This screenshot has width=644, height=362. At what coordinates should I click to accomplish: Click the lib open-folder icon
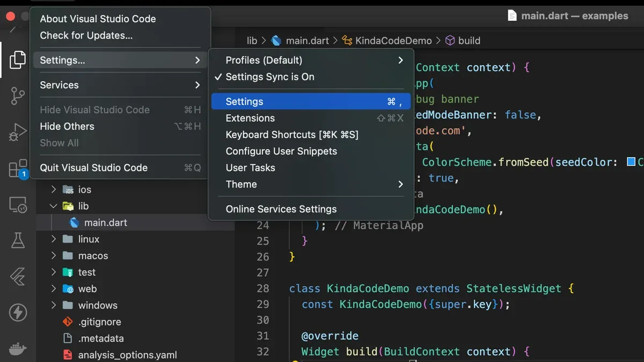(68, 206)
